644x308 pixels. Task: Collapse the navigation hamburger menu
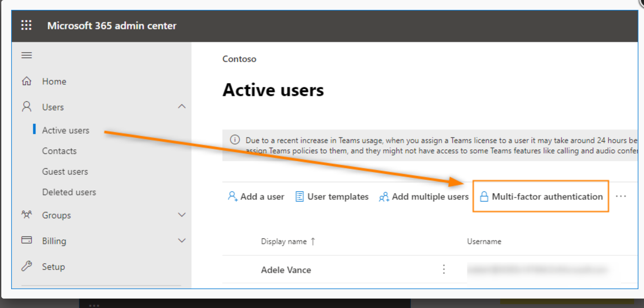(27, 55)
